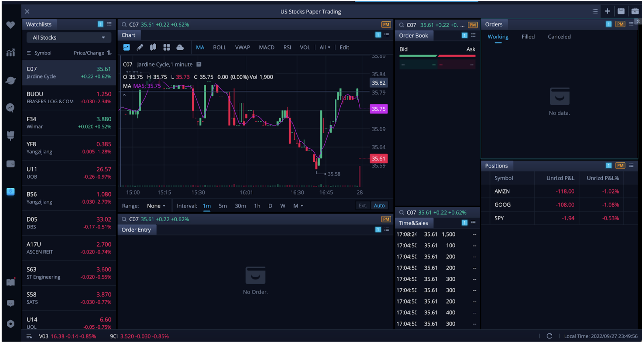Select BUOU Frasers Log watchlist row
The image size is (644, 343).
pyautogui.click(x=69, y=98)
